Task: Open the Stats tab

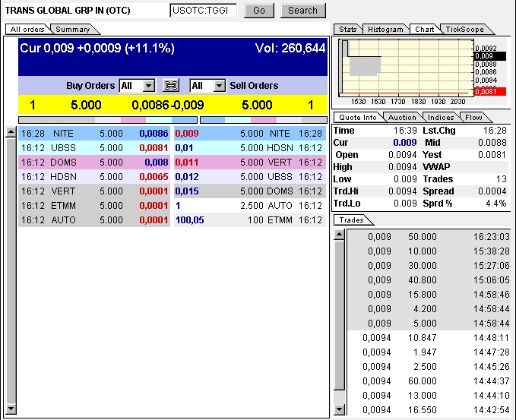Action: [x=348, y=30]
